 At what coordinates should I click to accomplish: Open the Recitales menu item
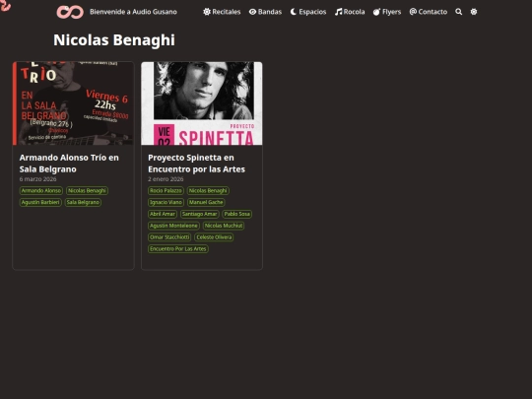pyautogui.click(x=222, y=12)
